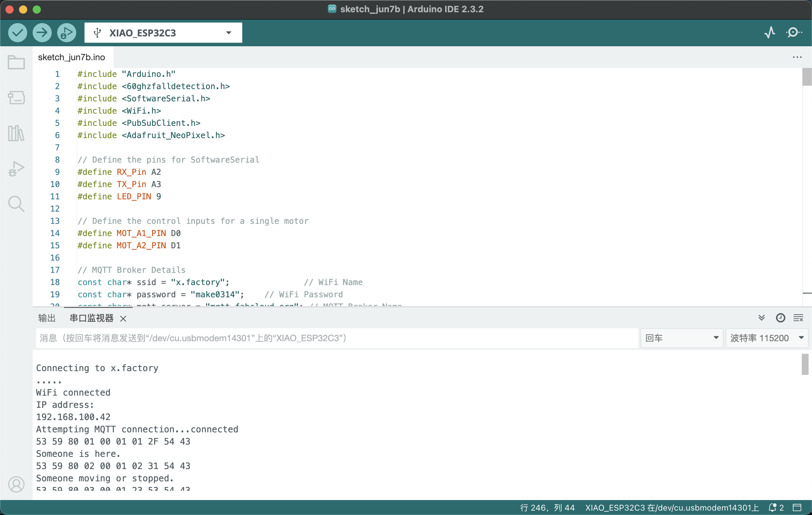Open the 波特率 115200 baud rate dropdown
The width and height of the screenshot is (812, 515).
[767, 338]
